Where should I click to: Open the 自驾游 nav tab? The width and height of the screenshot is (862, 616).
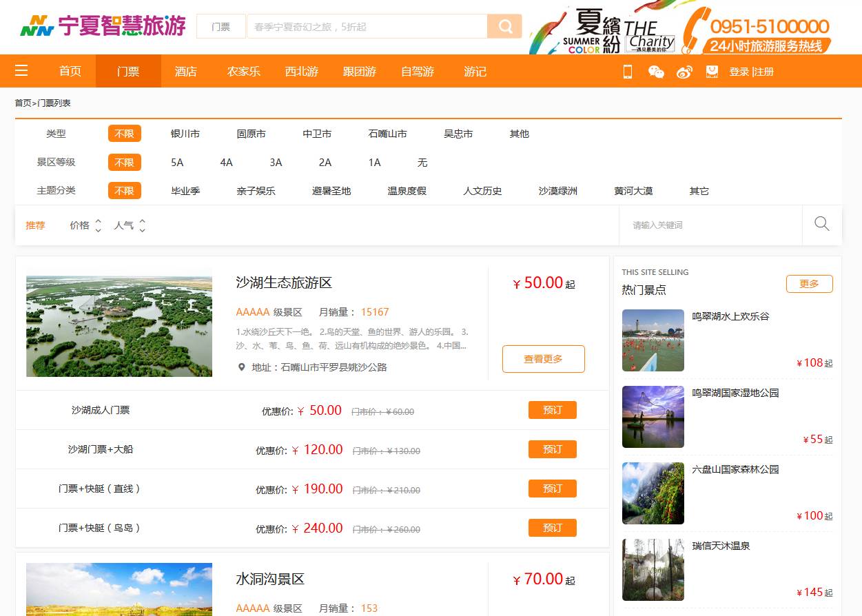[418, 71]
